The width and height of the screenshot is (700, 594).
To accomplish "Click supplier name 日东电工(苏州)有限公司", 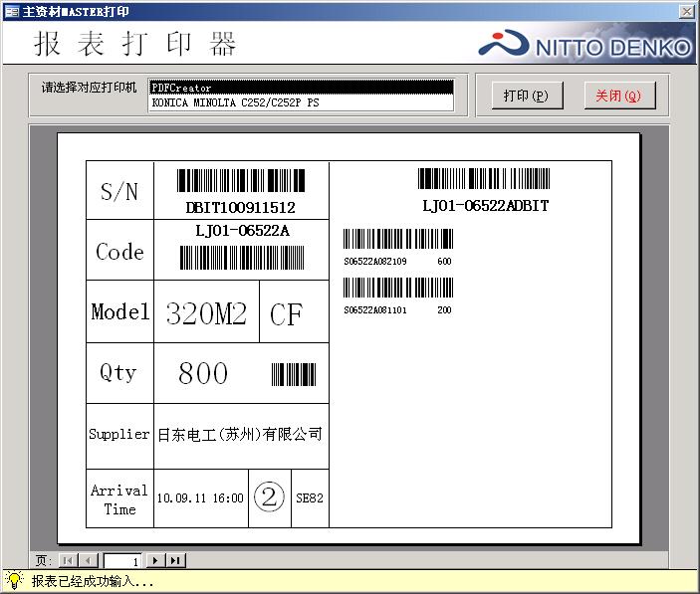I will click(240, 434).
